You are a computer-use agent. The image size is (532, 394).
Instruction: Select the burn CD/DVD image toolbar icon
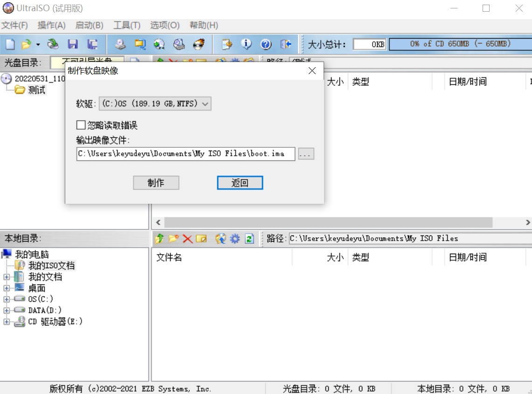pyautogui.click(x=199, y=44)
